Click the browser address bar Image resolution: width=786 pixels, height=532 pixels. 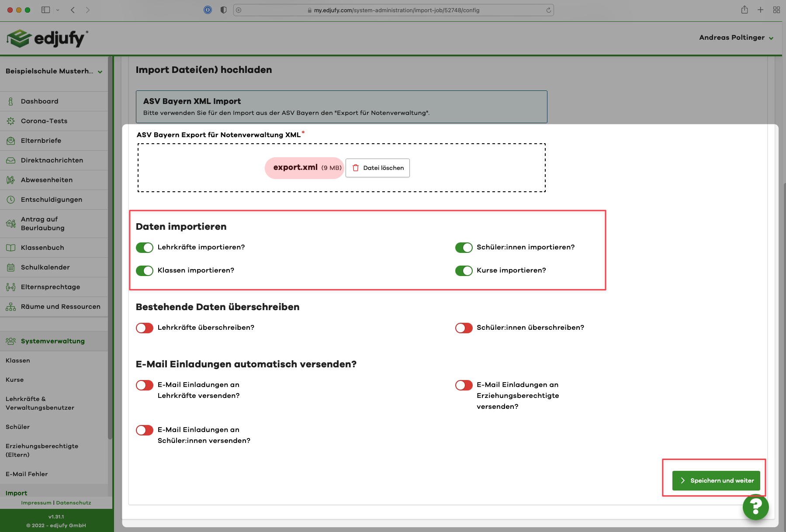coord(393,10)
